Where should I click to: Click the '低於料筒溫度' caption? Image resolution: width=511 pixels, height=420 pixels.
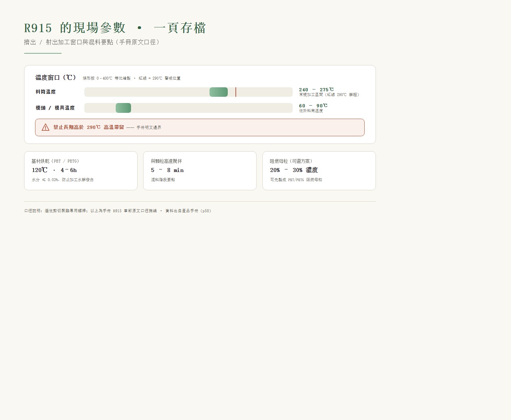click(x=311, y=111)
